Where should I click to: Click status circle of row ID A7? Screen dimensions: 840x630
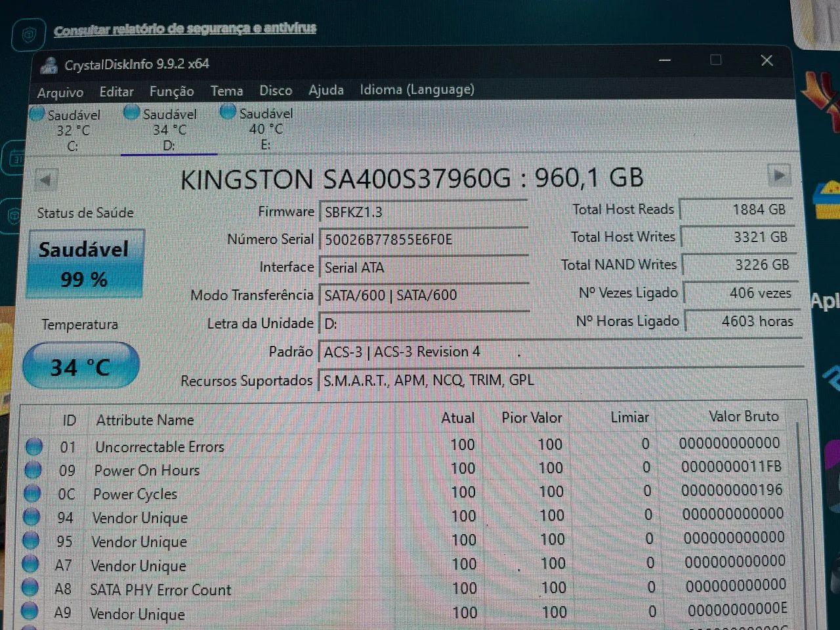(x=30, y=564)
